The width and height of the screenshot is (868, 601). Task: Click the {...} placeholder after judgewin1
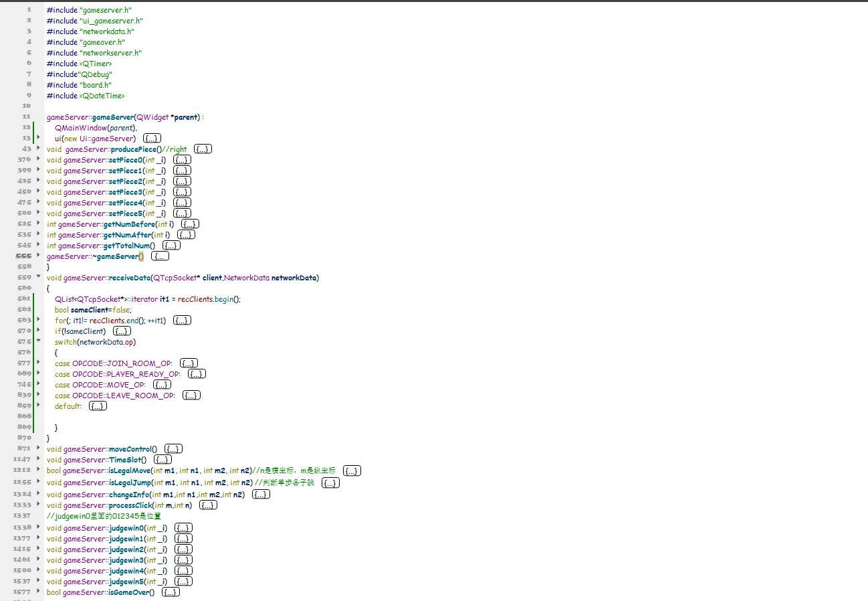click(x=183, y=539)
